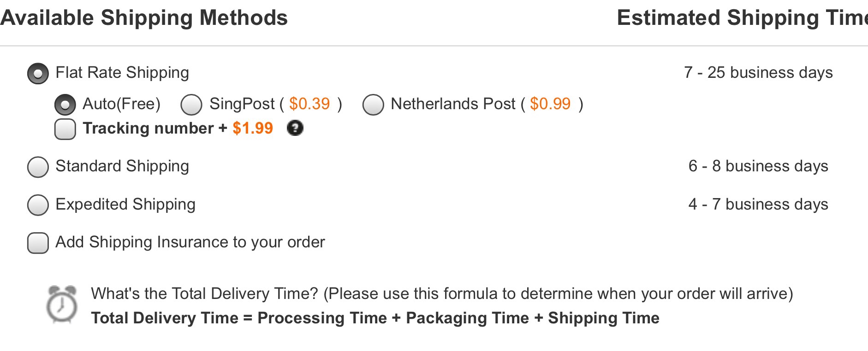This screenshot has width=868, height=351.
Task: Click the 7 - 25 business days estimate
Action: click(x=758, y=73)
